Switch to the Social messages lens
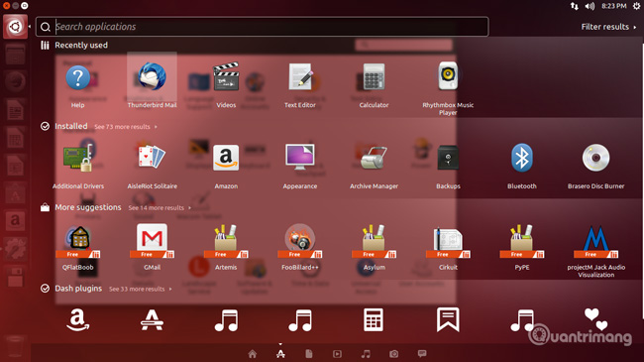The image size is (644, 362). (x=422, y=354)
